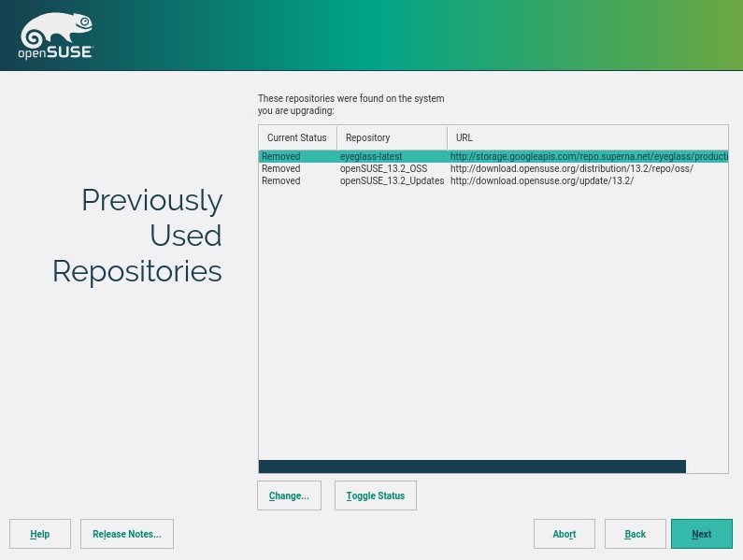The width and height of the screenshot is (743, 560).
Task: Go Back to previous step
Action: click(x=635, y=534)
